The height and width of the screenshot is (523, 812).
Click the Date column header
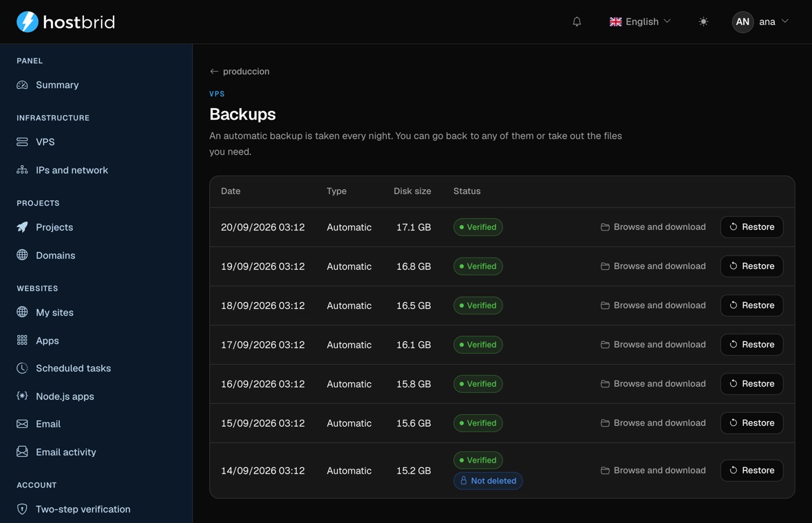tap(231, 191)
